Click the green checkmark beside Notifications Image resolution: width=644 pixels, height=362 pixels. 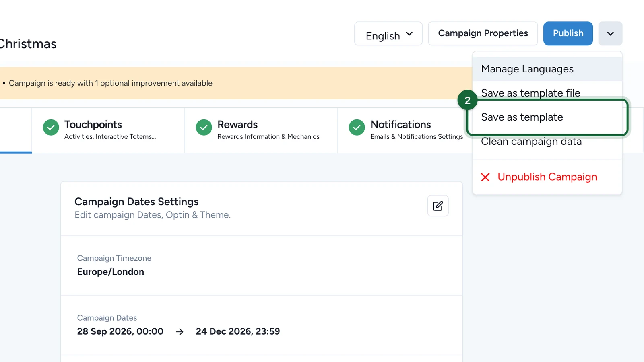pos(357,128)
